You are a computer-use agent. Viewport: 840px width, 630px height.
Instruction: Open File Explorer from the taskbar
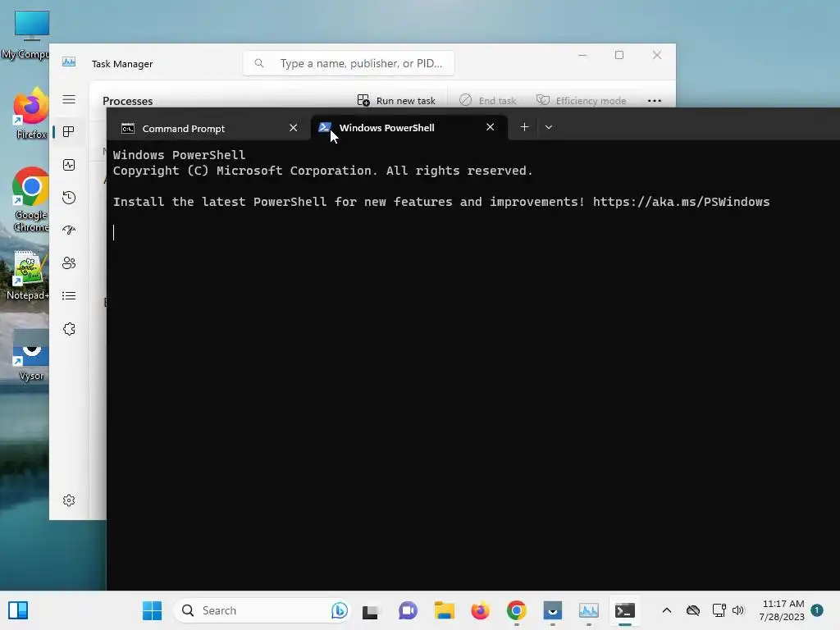coord(444,610)
